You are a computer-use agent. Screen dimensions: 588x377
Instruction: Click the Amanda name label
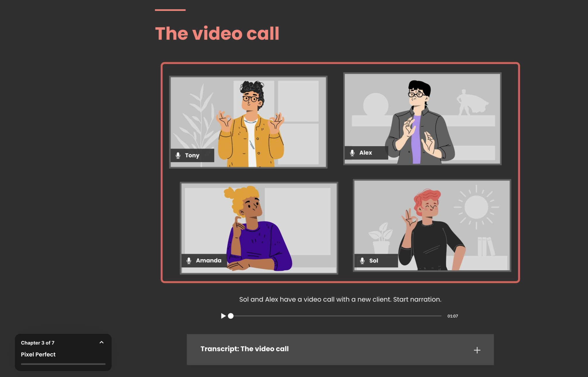click(208, 261)
